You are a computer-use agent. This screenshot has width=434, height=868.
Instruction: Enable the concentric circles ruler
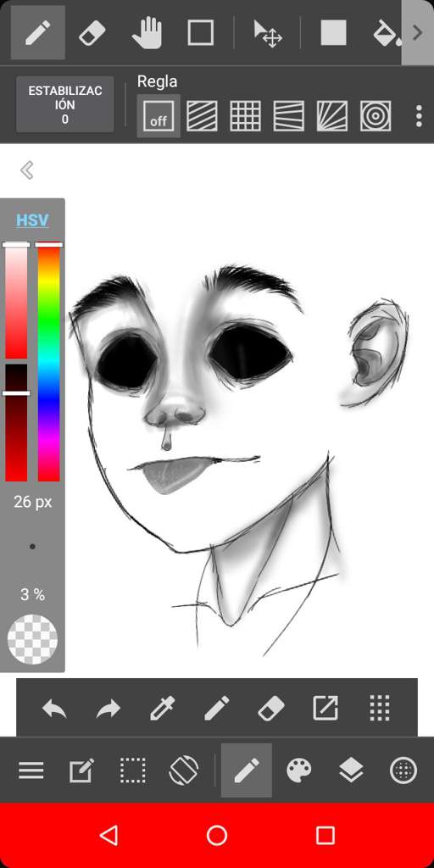point(376,115)
